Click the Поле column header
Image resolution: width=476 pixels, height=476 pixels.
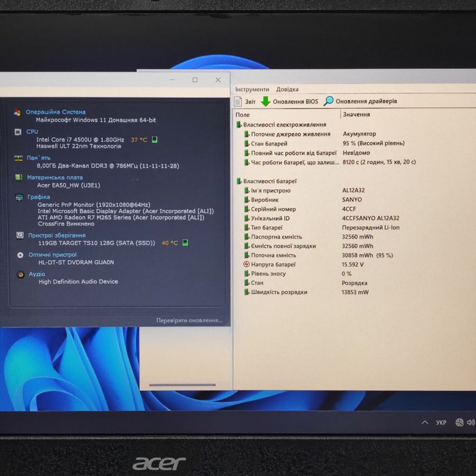[x=243, y=115]
